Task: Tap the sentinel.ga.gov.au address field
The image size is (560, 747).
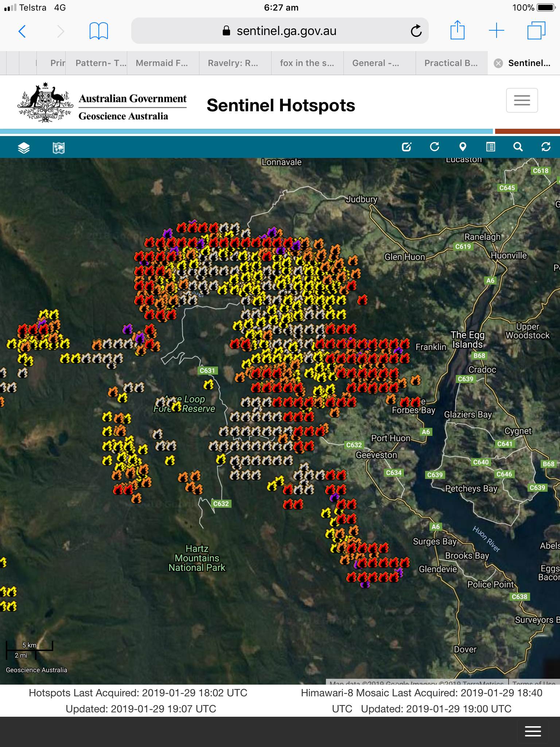Action: point(286,31)
